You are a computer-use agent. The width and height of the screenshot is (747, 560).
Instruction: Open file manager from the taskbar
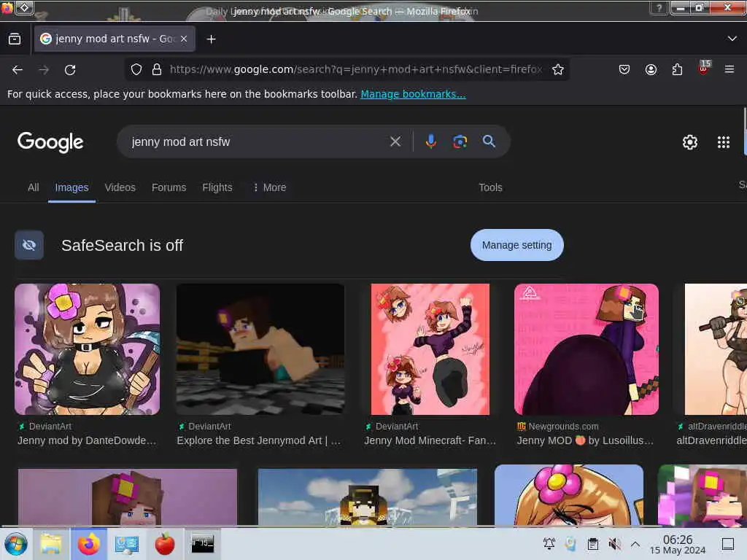point(51,544)
